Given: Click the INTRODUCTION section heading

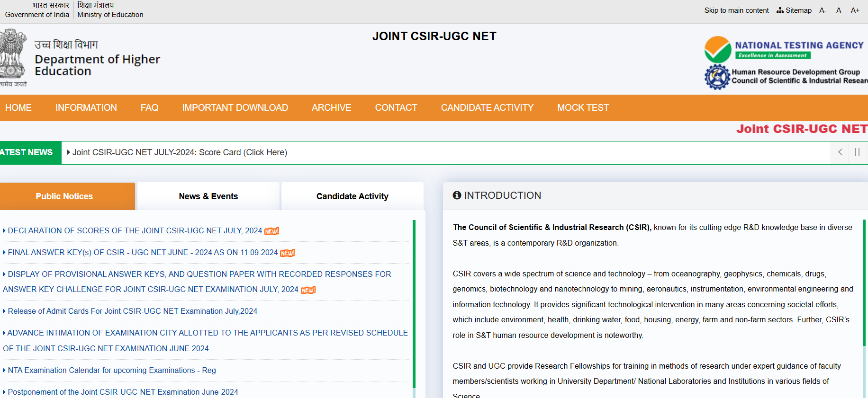Looking at the screenshot, I should 502,195.
